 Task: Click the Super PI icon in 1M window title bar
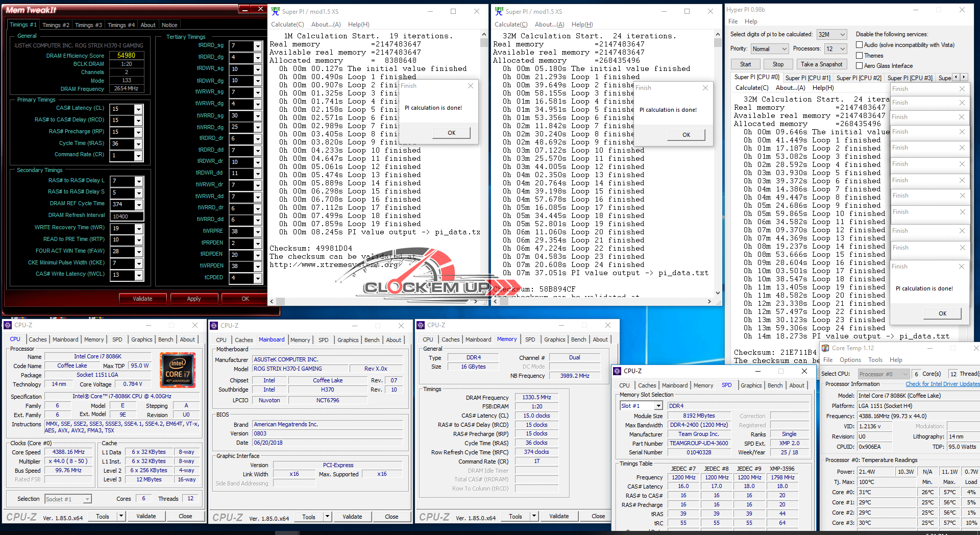[276, 11]
